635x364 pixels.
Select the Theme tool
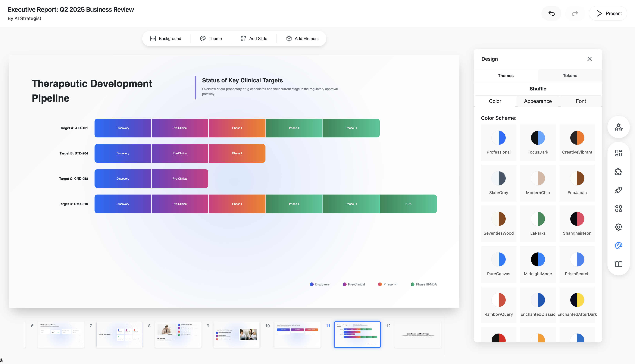pyautogui.click(x=211, y=38)
